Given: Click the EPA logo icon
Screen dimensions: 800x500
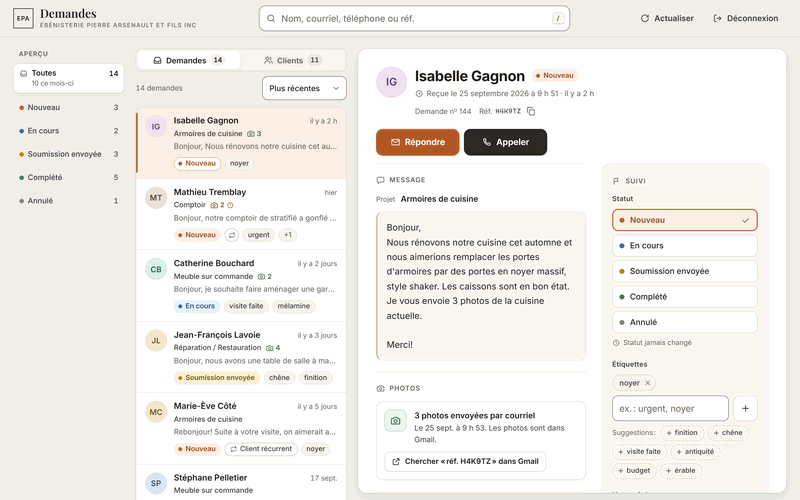Looking at the screenshot, I should point(23,18).
